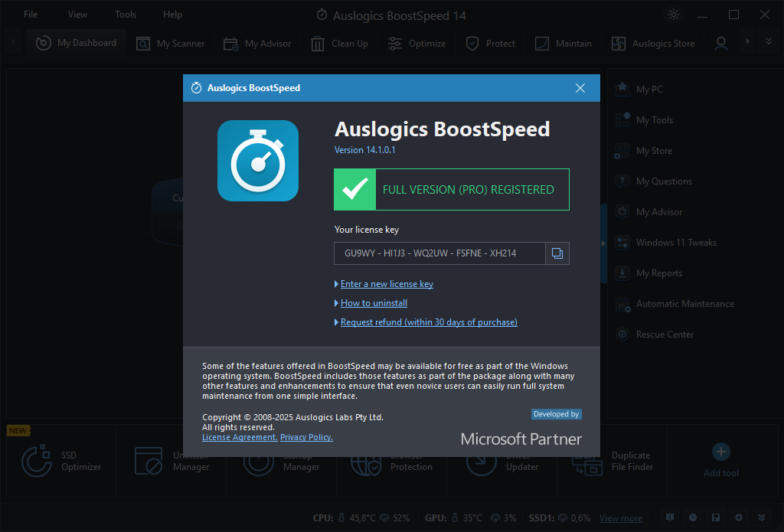Click the notification info icon in status bar

pos(669,517)
